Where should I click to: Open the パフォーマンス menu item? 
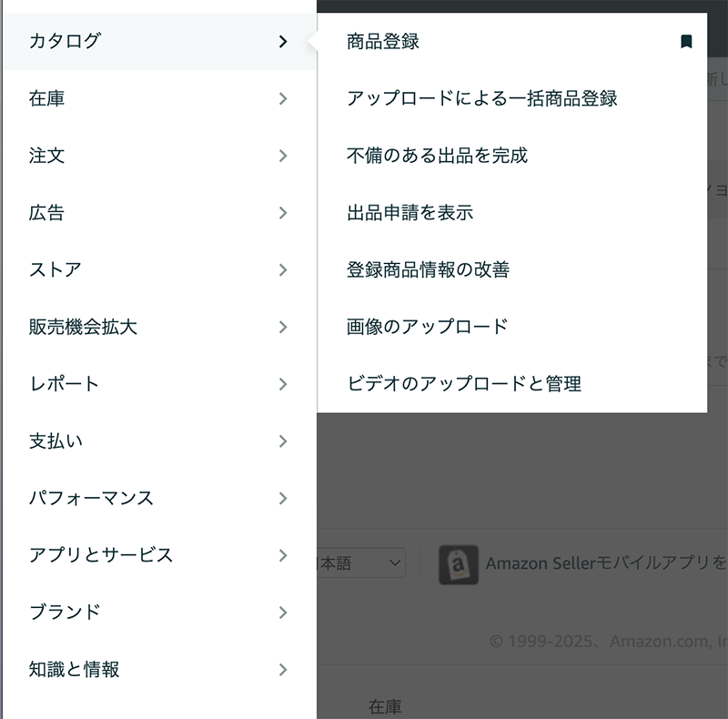coord(161,499)
